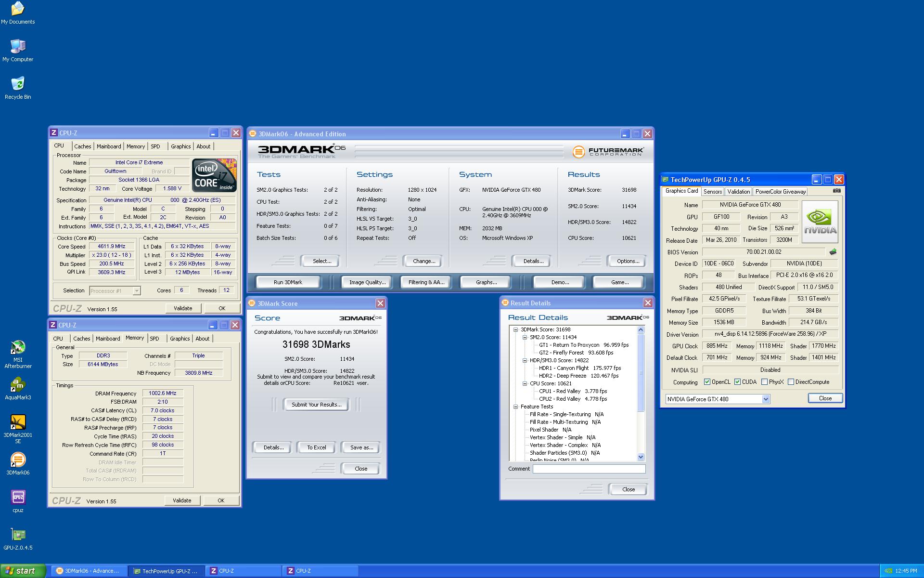Open the Recycle Bin desktop icon
The height and width of the screenshot is (578, 924).
[18, 88]
